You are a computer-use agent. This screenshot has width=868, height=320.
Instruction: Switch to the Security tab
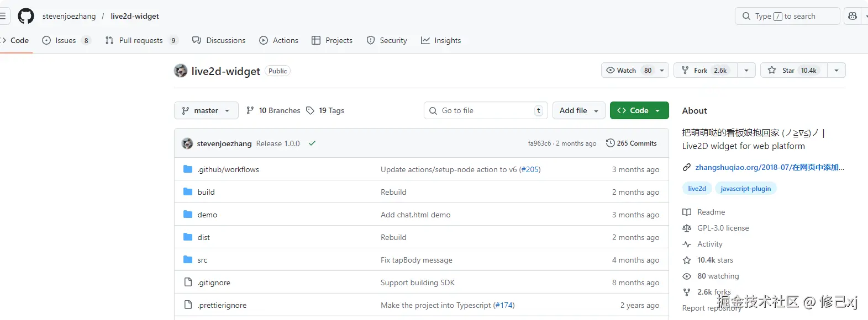[387, 40]
